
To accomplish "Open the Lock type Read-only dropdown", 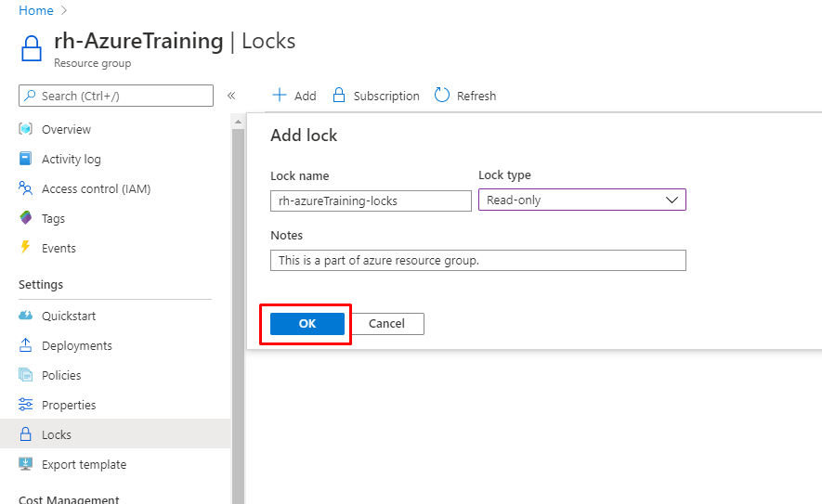I will click(x=581, y=200).
